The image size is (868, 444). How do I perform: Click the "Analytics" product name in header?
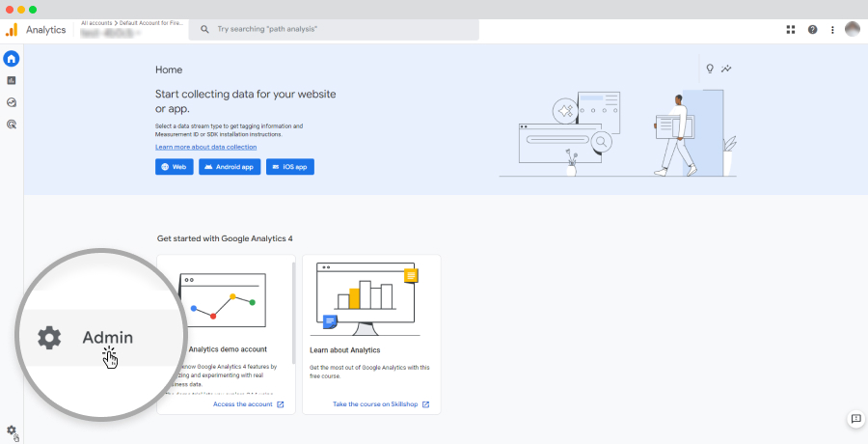point(46,30)
